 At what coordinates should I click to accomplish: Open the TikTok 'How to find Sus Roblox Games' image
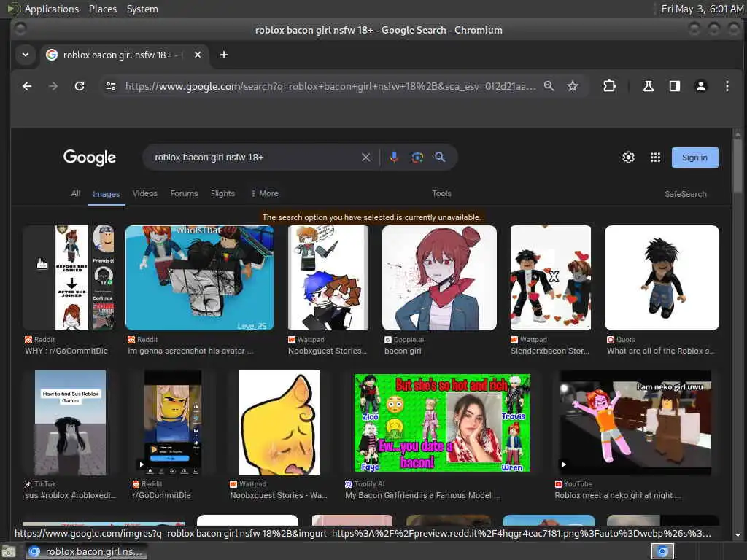71,423
